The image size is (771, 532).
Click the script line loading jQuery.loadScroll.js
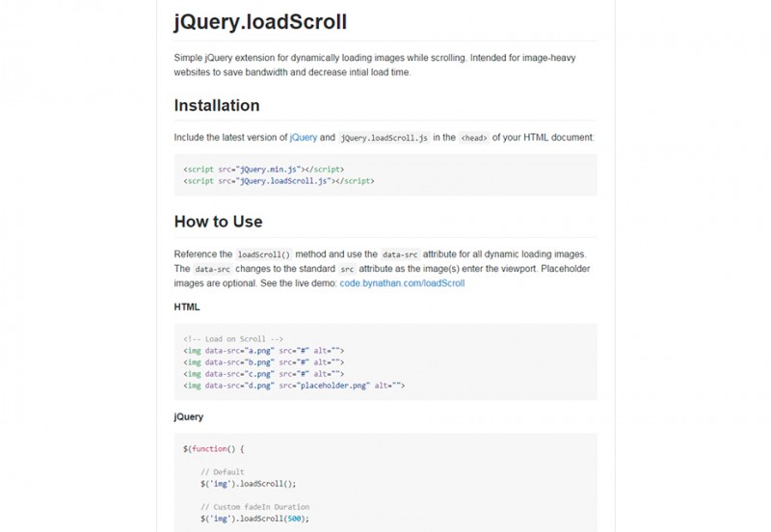pyautogui.click(x=279, y=180)
